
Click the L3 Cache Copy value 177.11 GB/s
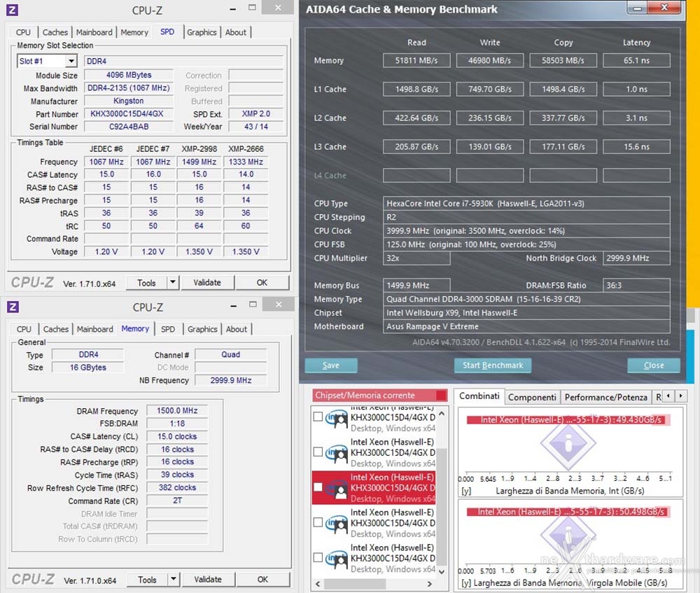tap(563, 147)
